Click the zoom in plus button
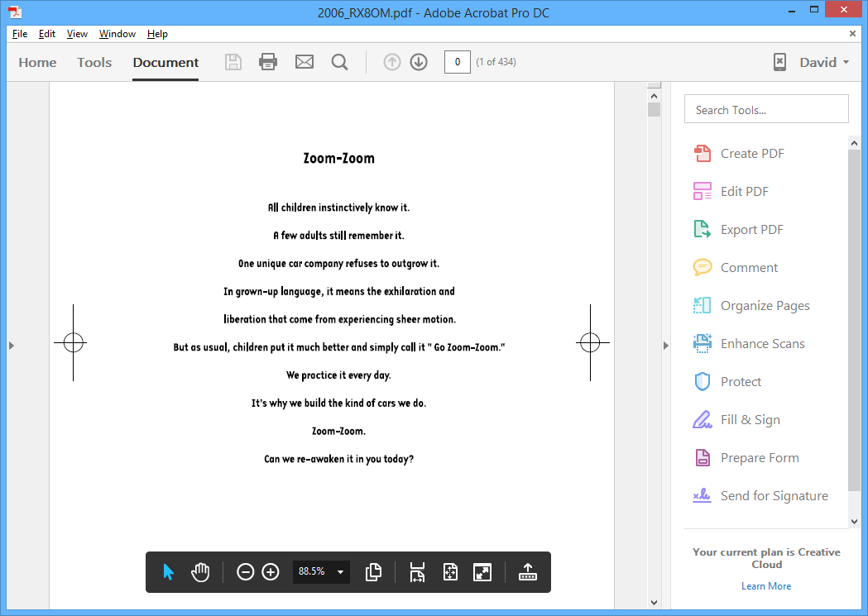The width and height of the screenshot is (868, 616). [x=271, y=571]
